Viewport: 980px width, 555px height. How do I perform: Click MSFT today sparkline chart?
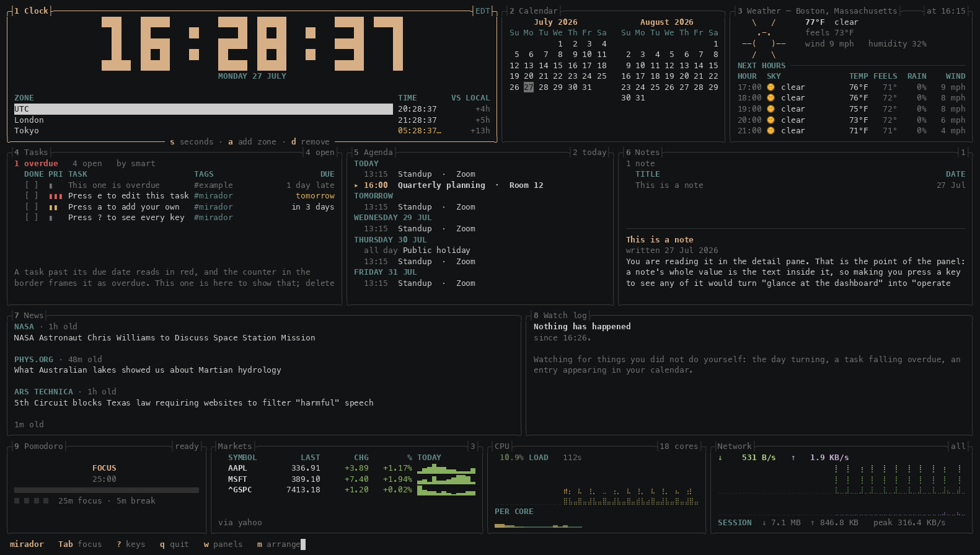(x=446, y=479)
